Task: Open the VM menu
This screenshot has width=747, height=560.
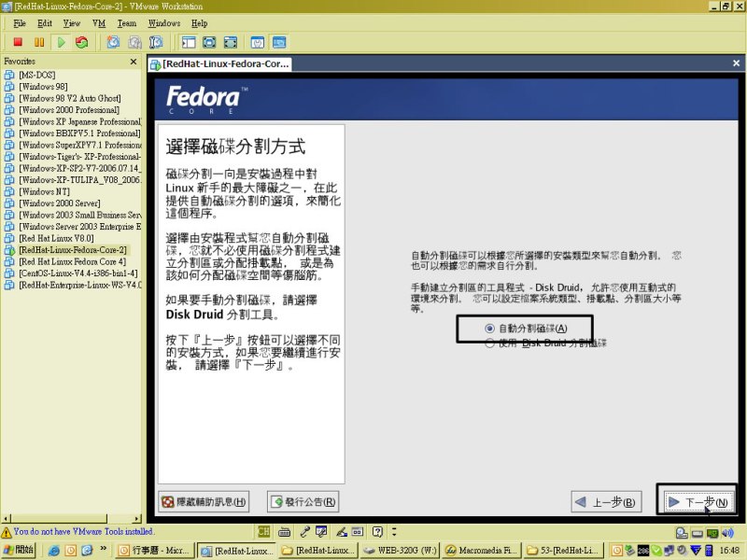Action: point(99,23)
